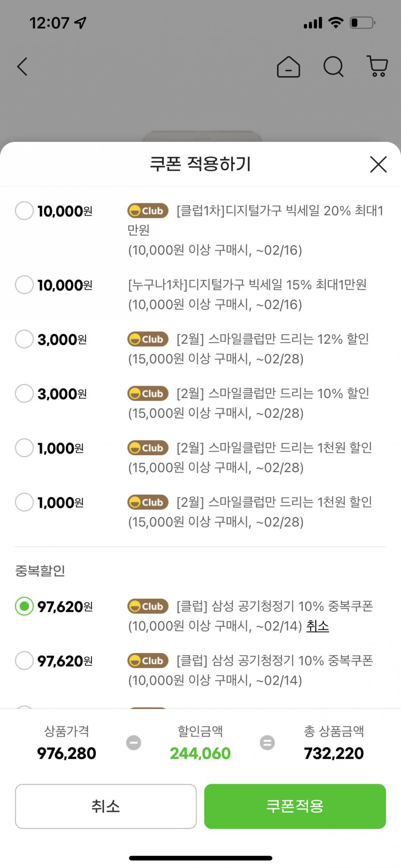Open the shopping cart icon
The height and width of the screenshot is (868, 401).
[x=377, y=66]
